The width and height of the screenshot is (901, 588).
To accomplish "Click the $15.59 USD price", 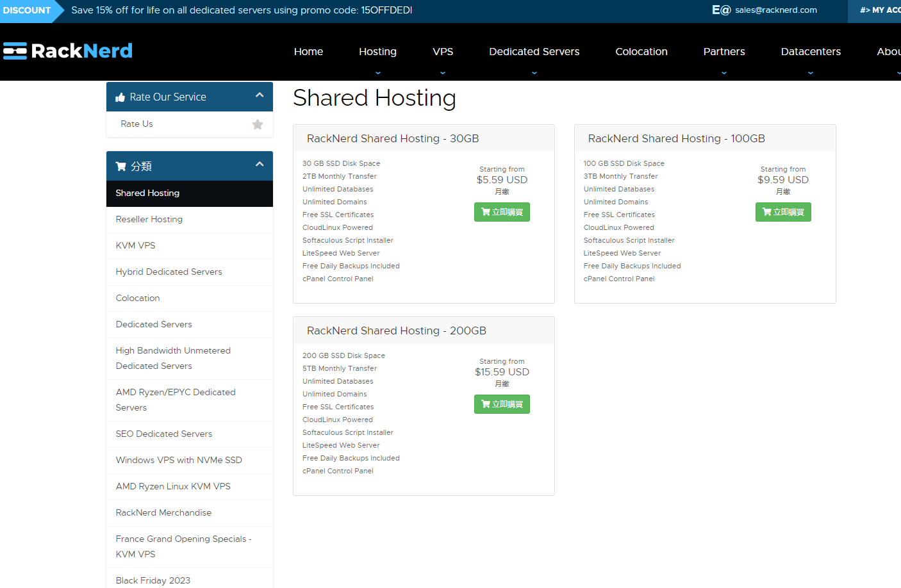I will click(x=502, y=372).
